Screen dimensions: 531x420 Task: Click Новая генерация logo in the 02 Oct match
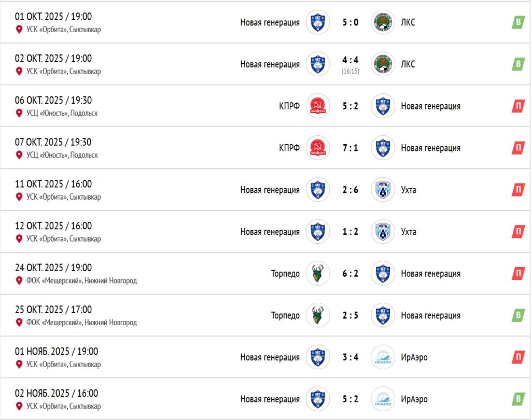coord(317,64)
